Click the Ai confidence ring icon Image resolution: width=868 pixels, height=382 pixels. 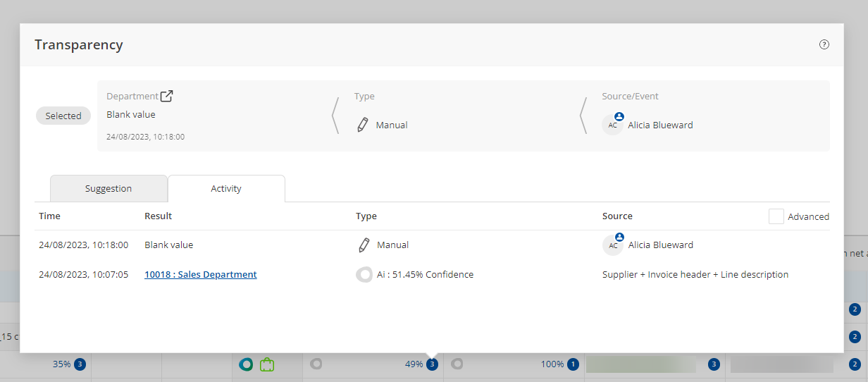tap(364, 275)
